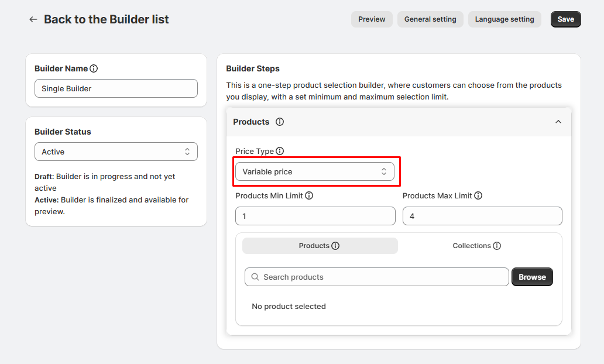Open the Builder Status dropdown
The image size is (604, 364).
click(116, 152)
